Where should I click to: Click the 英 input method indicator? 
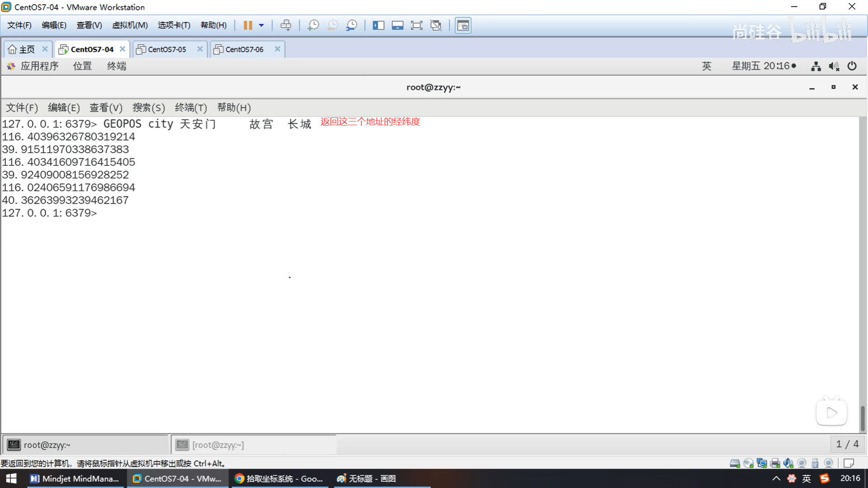(706, 66)
